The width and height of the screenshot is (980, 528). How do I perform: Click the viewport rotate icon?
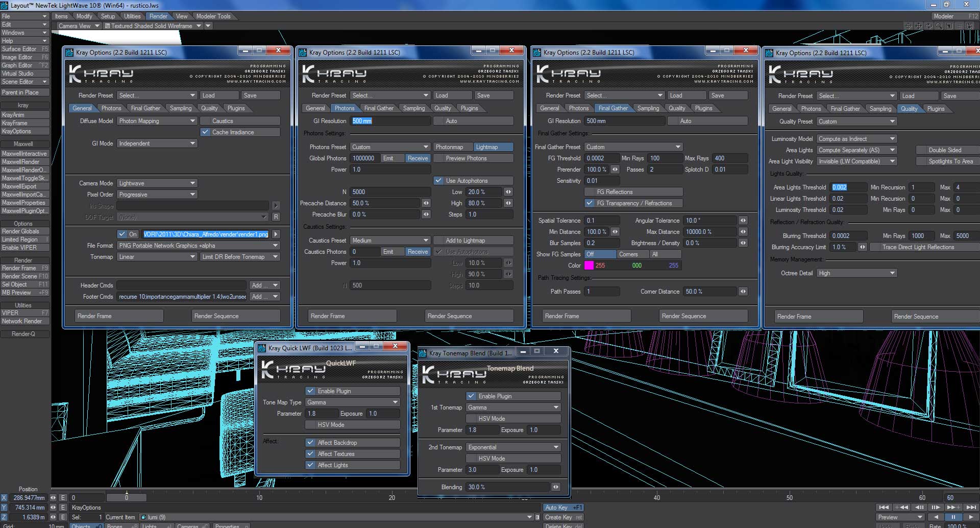pyautogui.click(x=929, y=26)
